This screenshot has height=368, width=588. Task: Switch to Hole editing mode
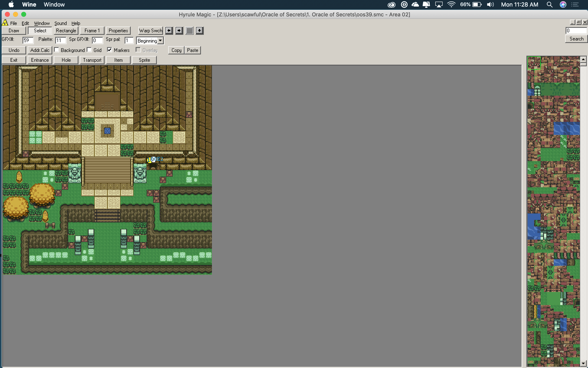[x=66, y=60]
